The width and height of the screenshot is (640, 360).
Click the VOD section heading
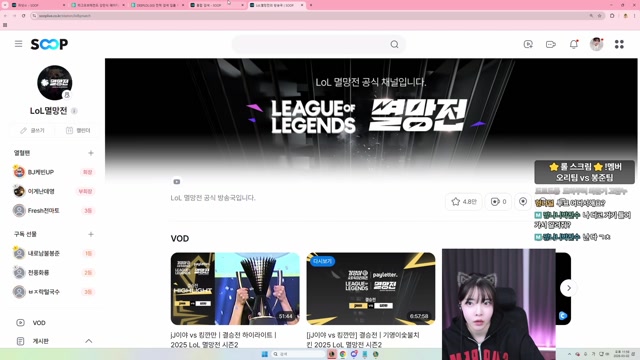click(180, 238)
